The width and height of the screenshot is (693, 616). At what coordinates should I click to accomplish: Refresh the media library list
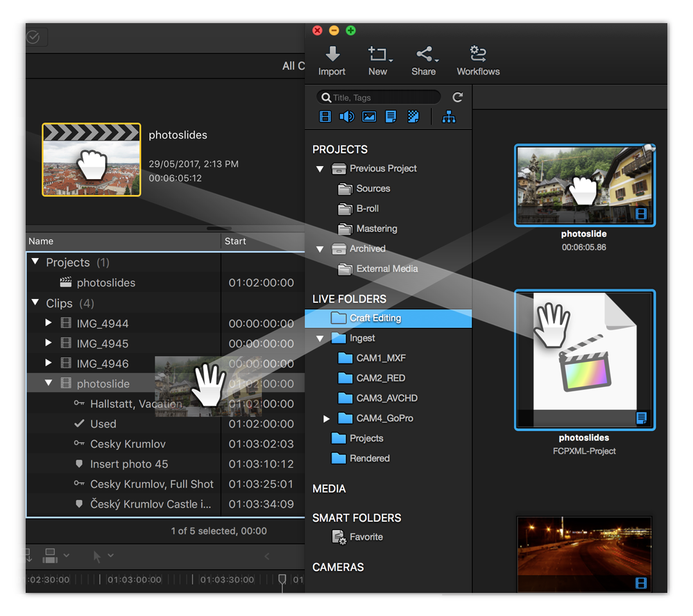pos(458,97)
